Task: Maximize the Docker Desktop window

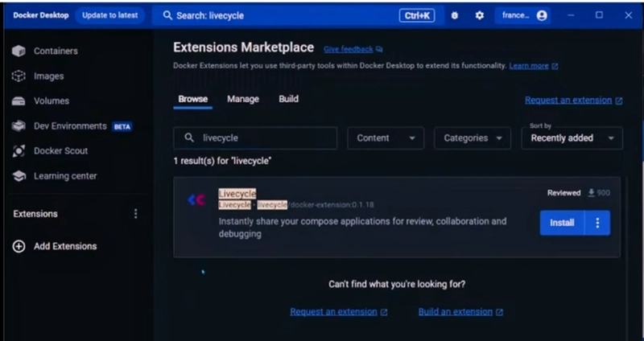Action: (599, 15)
